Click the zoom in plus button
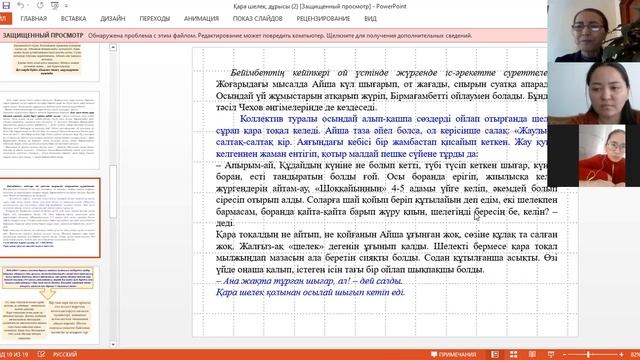Image resolution: width=640 pixels, height=360 pixels. coord(621,354)
